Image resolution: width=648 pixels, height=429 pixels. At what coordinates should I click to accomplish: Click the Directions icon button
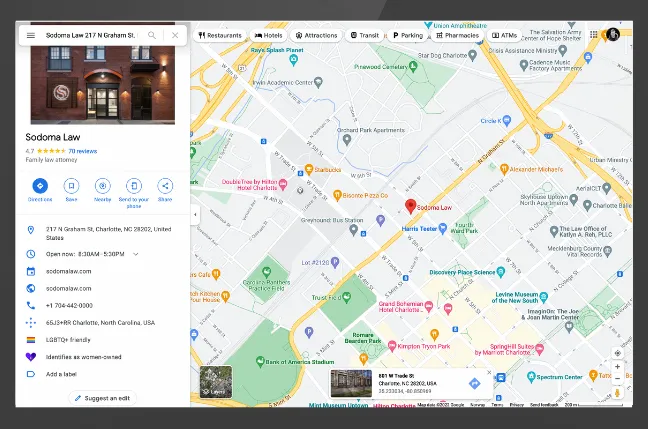tap(40, 186)
